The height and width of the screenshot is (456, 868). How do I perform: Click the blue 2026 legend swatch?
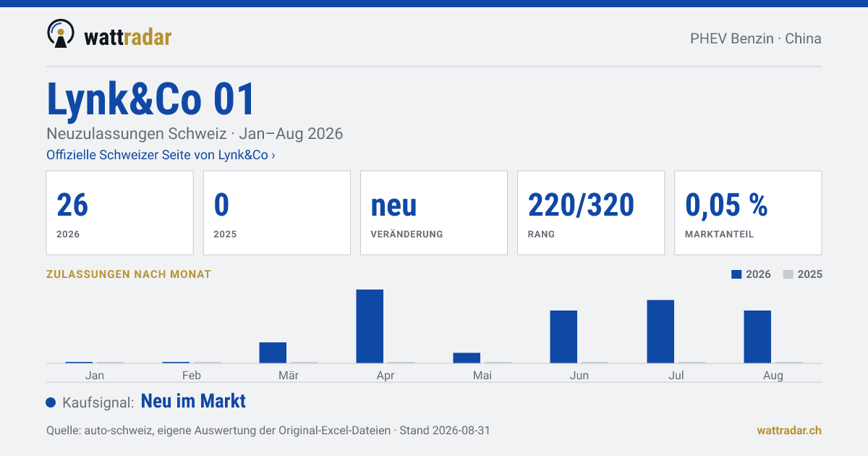(x=737, y=274)
